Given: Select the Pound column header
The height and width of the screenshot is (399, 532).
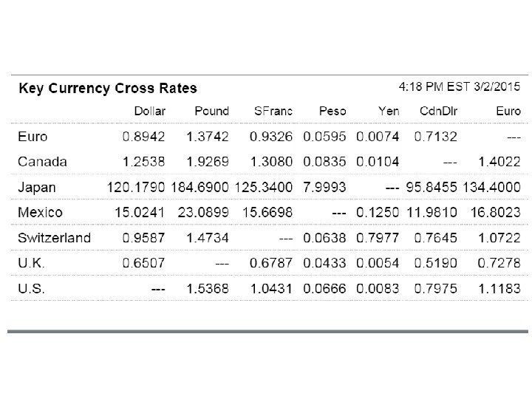Looking at the screenshot, I should pyautogui.click(x=211, y=112).
